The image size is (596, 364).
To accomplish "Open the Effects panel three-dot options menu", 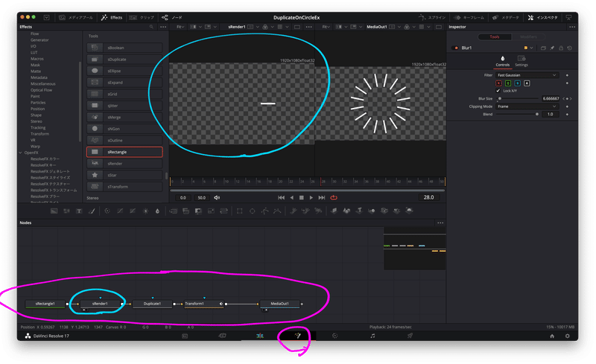I will point(163,27).
